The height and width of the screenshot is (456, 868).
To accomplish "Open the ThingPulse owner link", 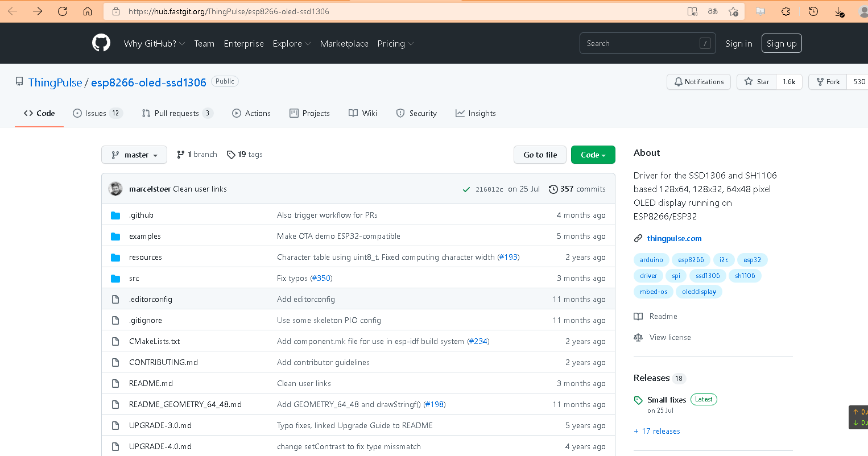I will tap(55, 82).
